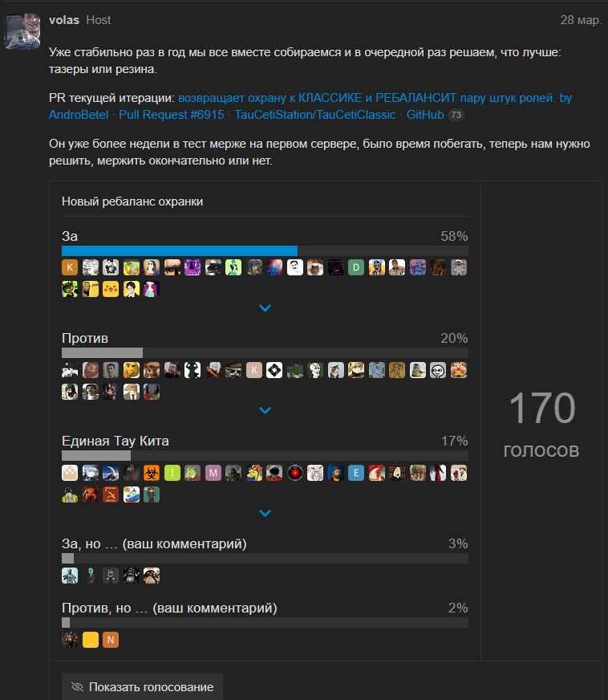Click yellow Pikachu avatar in За voters
This screenshot has width=608, height=700.
111,289
